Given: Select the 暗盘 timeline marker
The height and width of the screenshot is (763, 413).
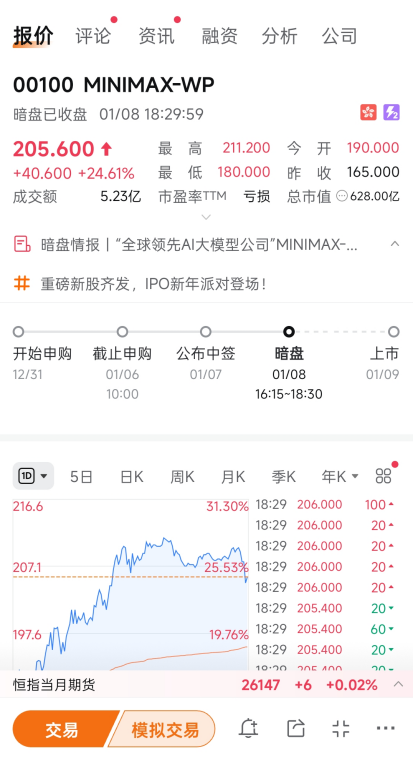Looking at the screenshot, I should coord(289,332).
